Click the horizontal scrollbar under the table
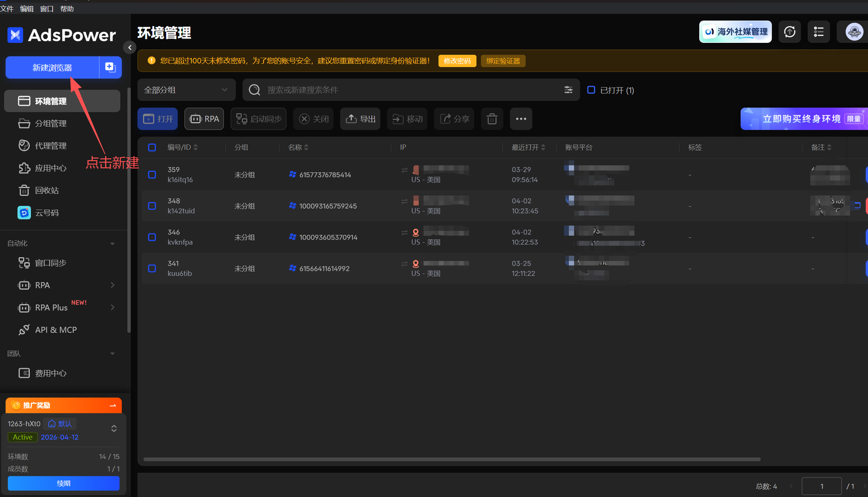 click(452, 459)
